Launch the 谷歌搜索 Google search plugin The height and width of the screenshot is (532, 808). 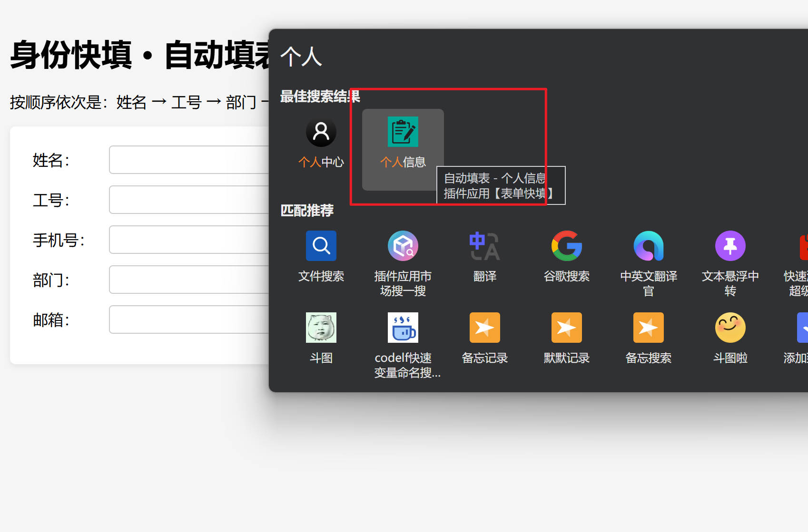click(x=566, y=246)
